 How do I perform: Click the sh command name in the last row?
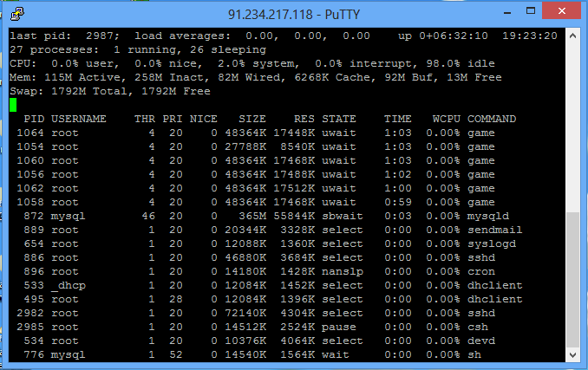click(474, 354)
